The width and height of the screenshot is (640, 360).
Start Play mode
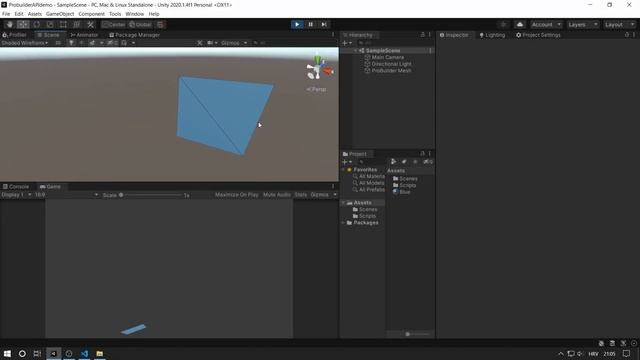pyautogui.click(x=297, y=24)
